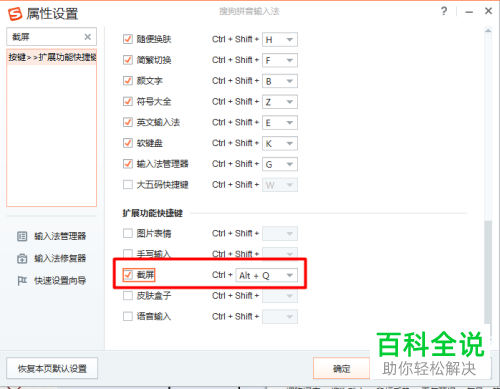Screen dimensions: 500x389
Task: Enable the 手写输入 checkbox
Action: coord(128,254)
